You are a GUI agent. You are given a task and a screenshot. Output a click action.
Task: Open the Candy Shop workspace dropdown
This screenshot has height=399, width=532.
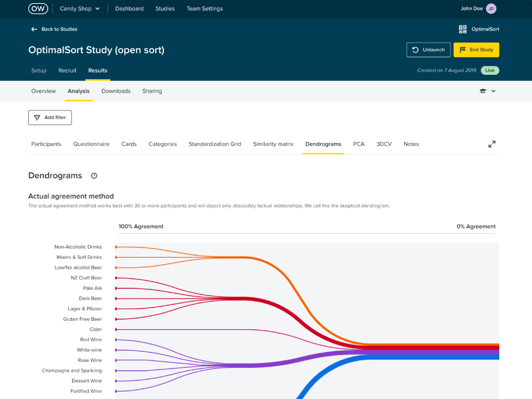click(x=79, y=8)
